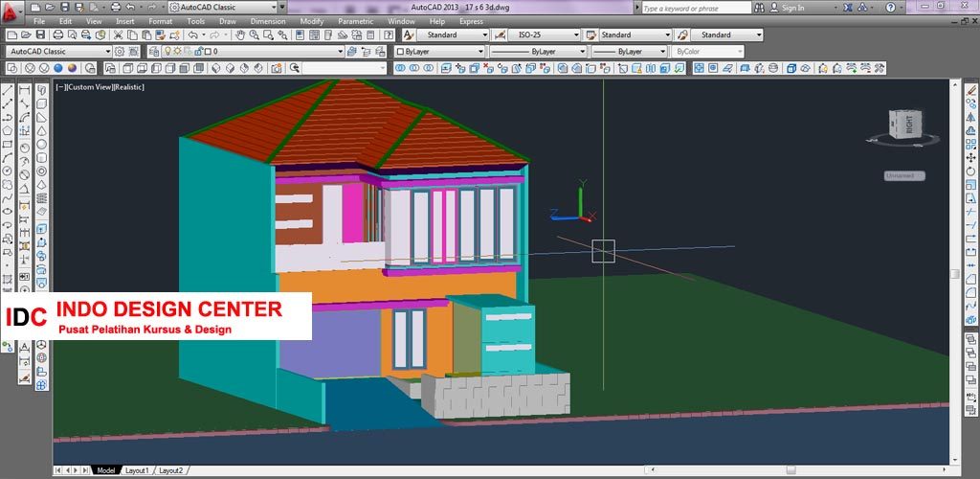
Task: Select the Spline draw tool
Action: [x=7, y=197]
